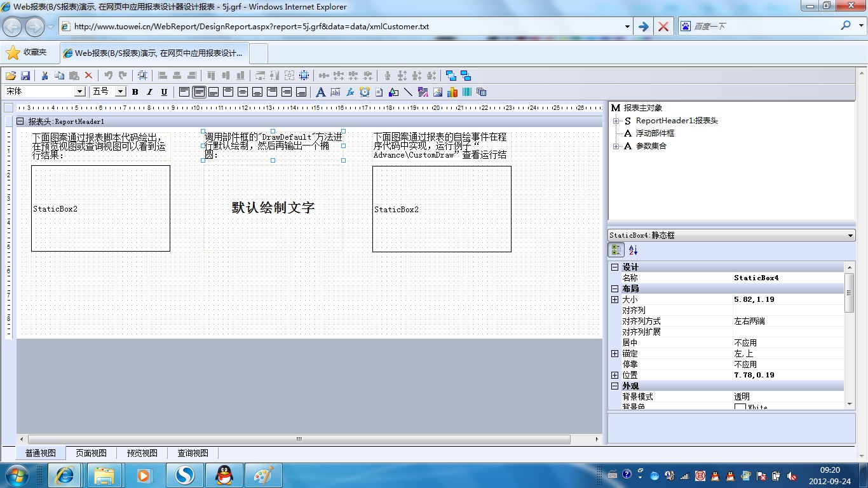Insert a barcode using the barcode icon

(467, 92)
